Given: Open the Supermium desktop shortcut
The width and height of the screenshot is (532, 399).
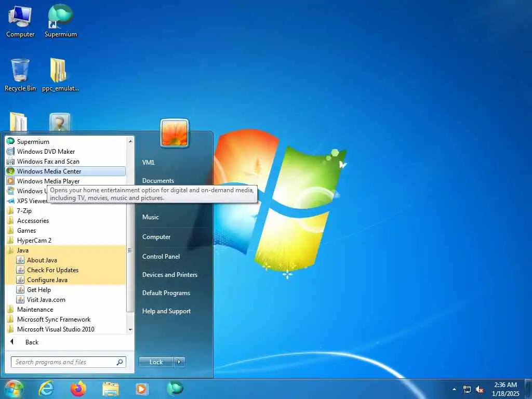Looking at the screenshot, I should click(60, 21).
